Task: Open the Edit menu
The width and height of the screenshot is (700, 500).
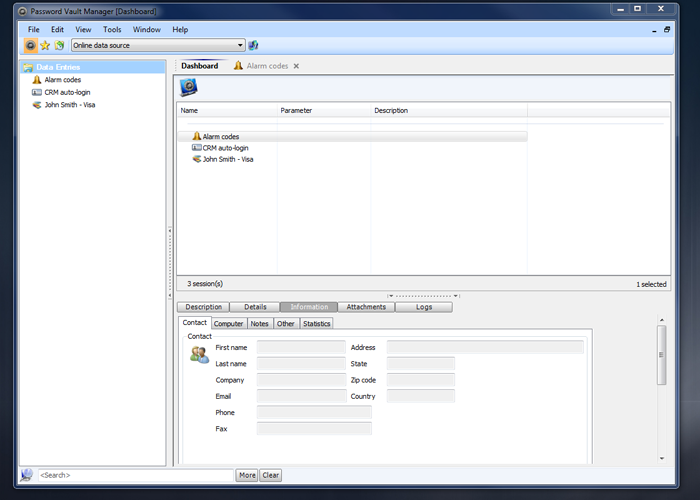Action: 57,29
